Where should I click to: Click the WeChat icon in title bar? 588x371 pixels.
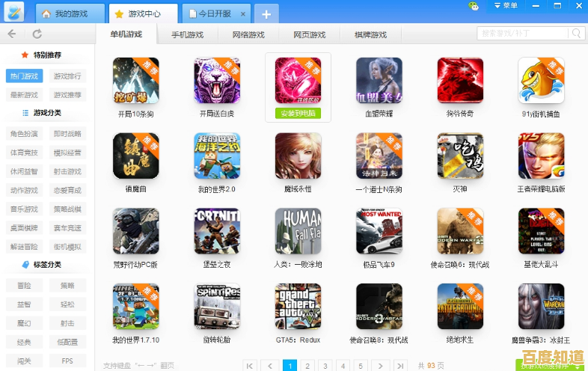point(474,6)
